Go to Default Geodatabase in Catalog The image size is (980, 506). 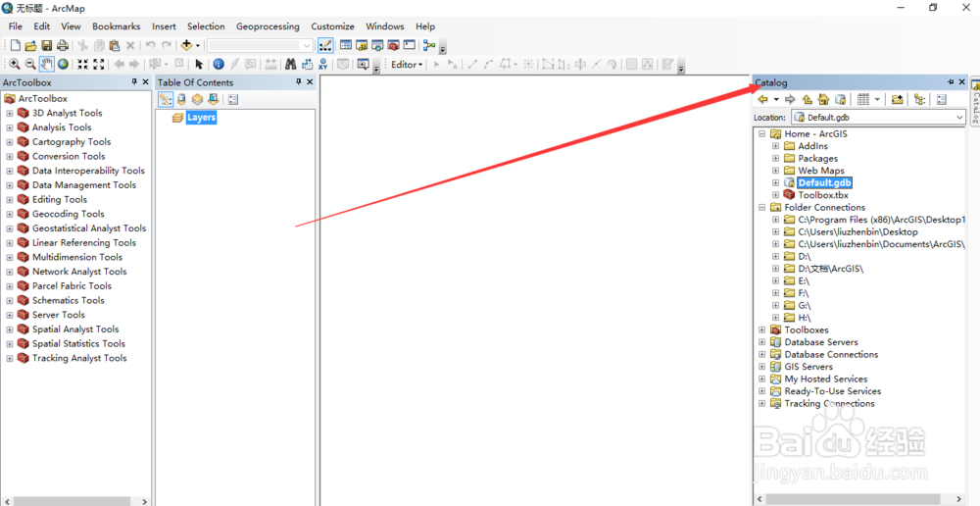[x=841, y=99]
